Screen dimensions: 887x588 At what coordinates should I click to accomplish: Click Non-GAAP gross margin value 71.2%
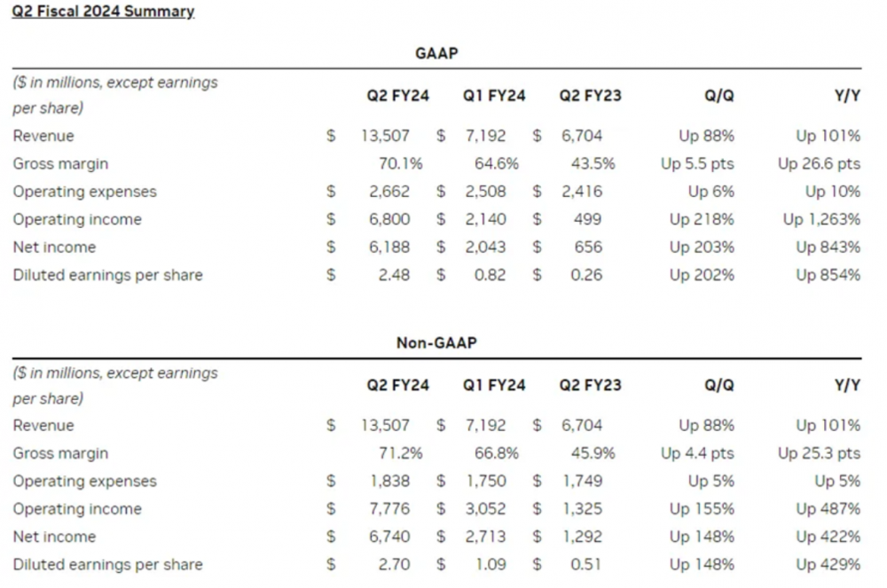coord(401,453)
